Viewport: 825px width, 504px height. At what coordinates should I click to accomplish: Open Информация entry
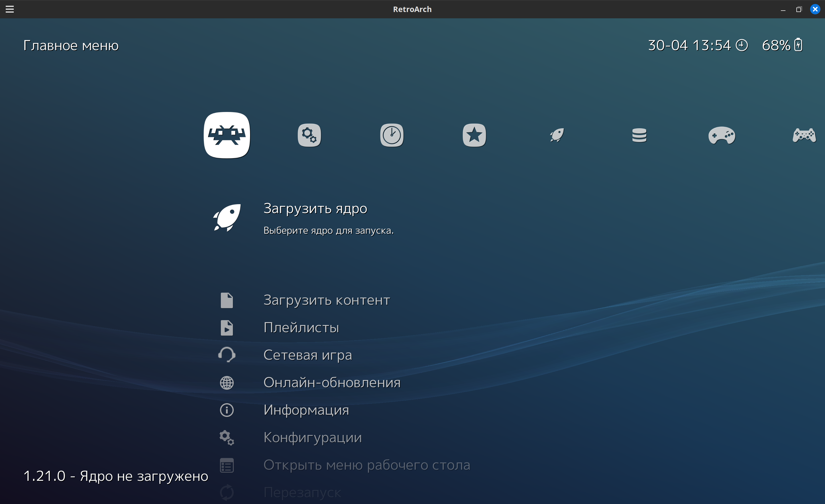tap(306, 410)
